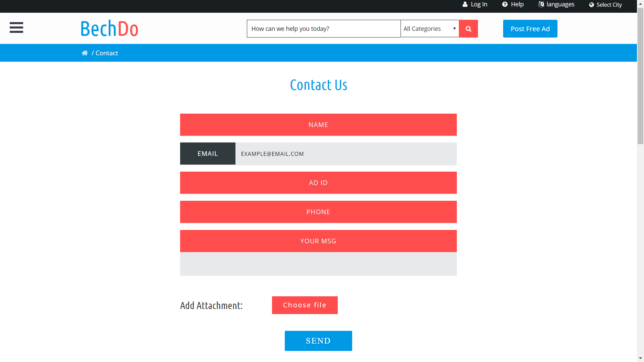Click the BechDo logo
644x362 pixels.
click(x=109, y=29)
